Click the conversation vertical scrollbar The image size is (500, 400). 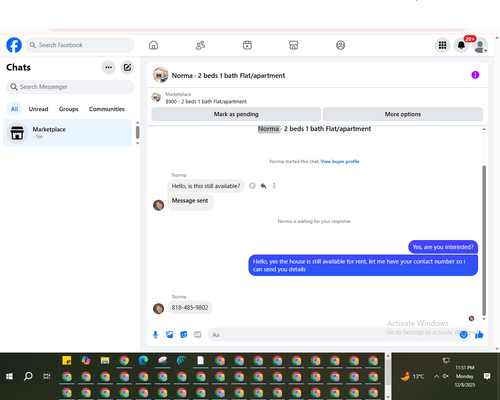point(484,240)
